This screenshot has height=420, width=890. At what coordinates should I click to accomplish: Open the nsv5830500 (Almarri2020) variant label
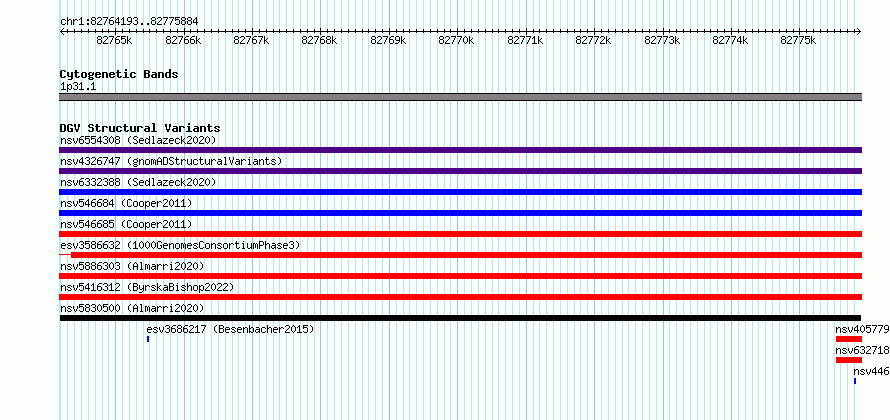pos(132,308)
